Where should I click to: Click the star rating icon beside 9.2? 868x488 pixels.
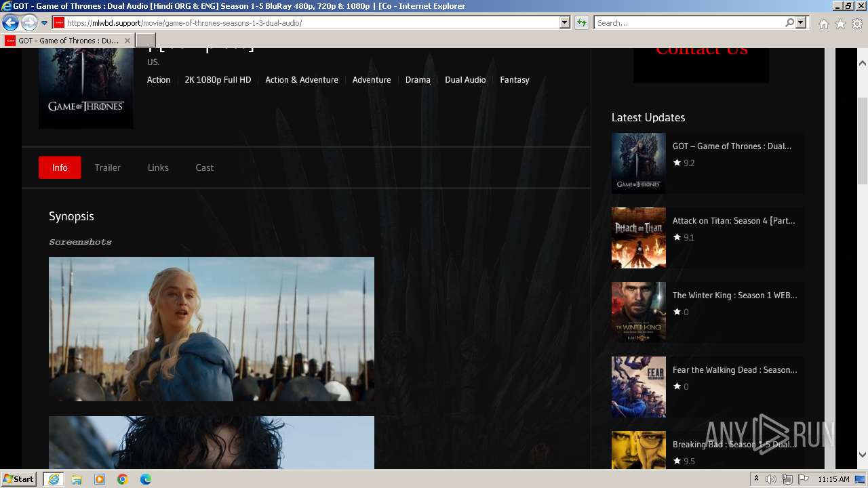tap(677, 163)
